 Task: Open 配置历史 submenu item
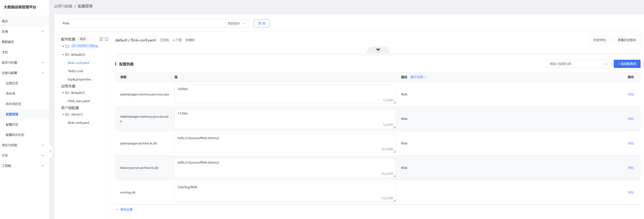pos(25,124)
